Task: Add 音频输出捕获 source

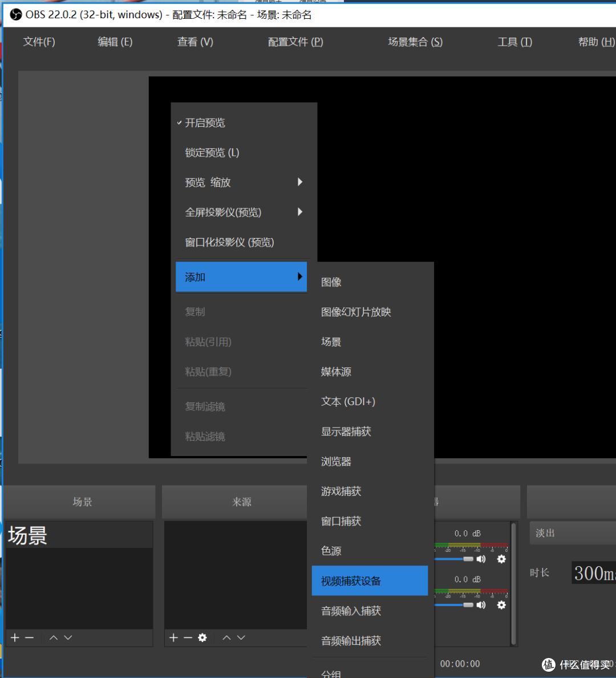Action: click(x=370, y=640)
